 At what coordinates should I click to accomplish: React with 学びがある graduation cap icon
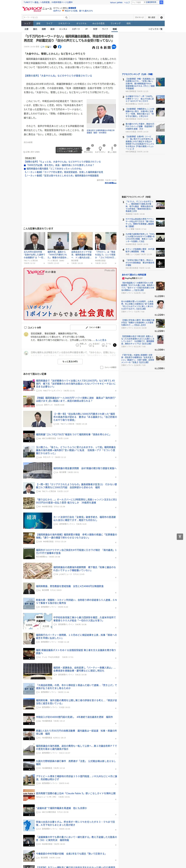tap(89, 149)
